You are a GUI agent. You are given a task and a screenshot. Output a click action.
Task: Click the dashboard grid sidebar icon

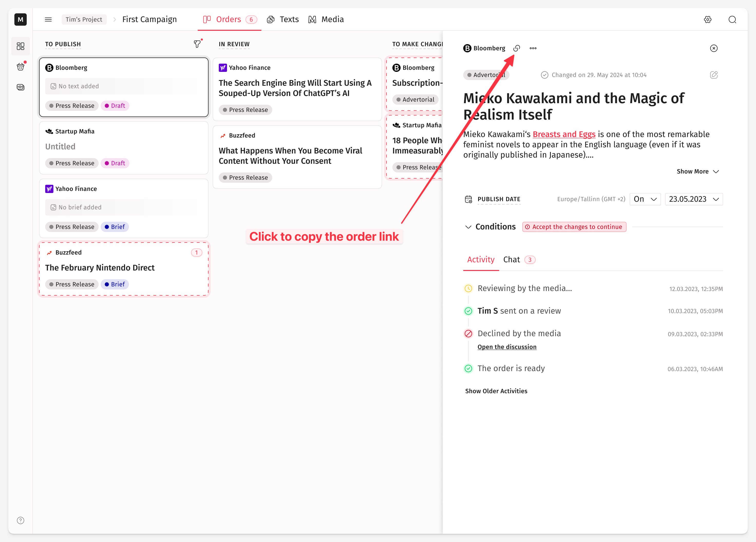21,46
